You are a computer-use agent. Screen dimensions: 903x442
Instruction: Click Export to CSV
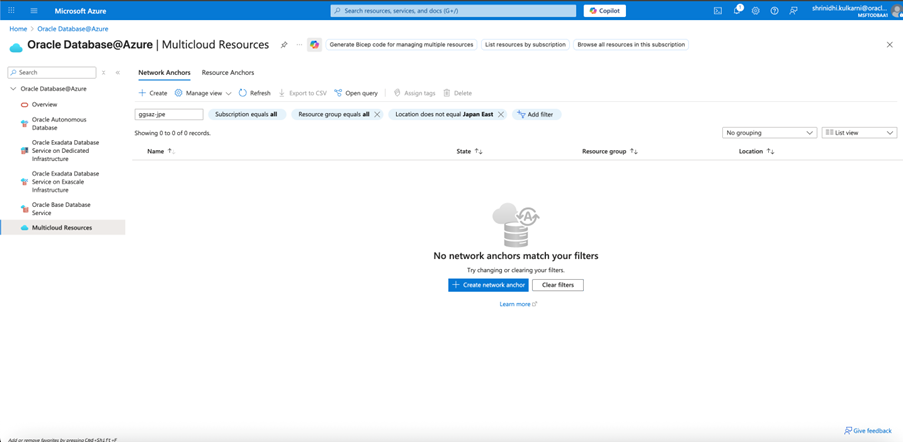point(302,93)
